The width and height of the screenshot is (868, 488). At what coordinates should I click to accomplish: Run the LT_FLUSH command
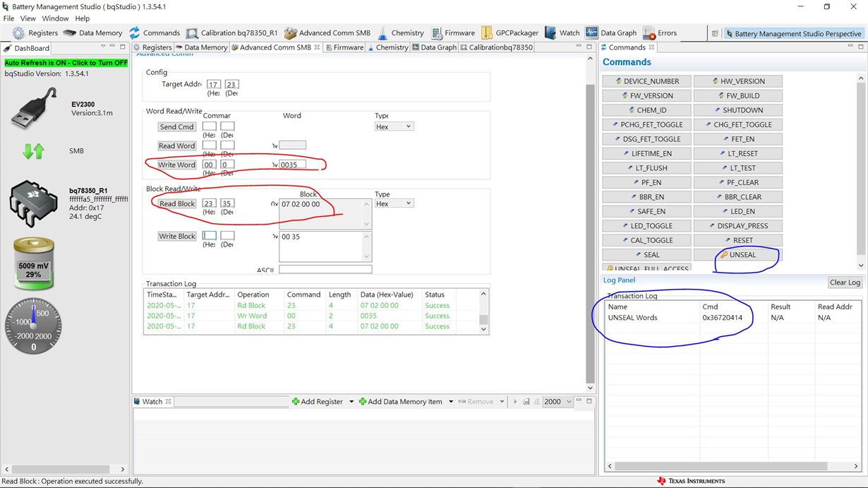point(646,167)
